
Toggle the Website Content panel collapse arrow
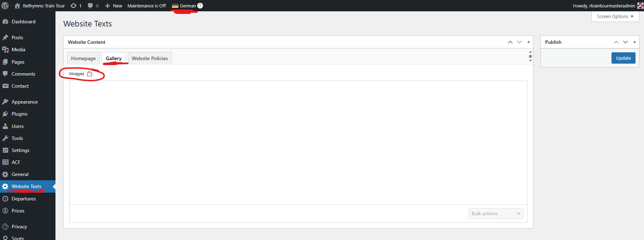(x=528, y=42)
